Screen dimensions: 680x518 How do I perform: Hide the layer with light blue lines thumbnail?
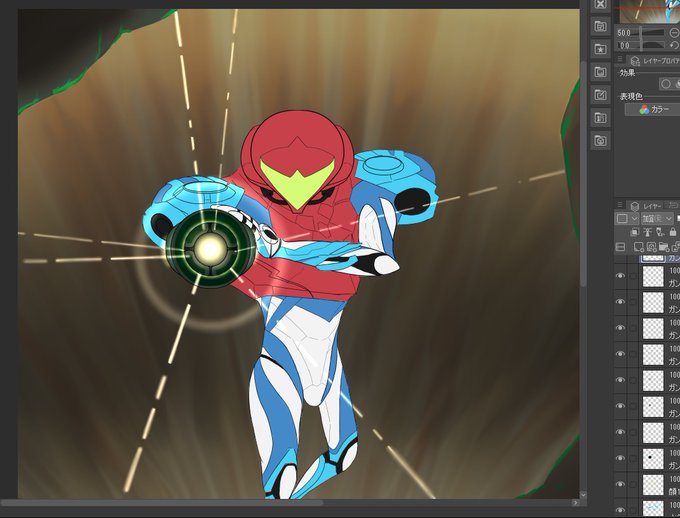point(621,509)
